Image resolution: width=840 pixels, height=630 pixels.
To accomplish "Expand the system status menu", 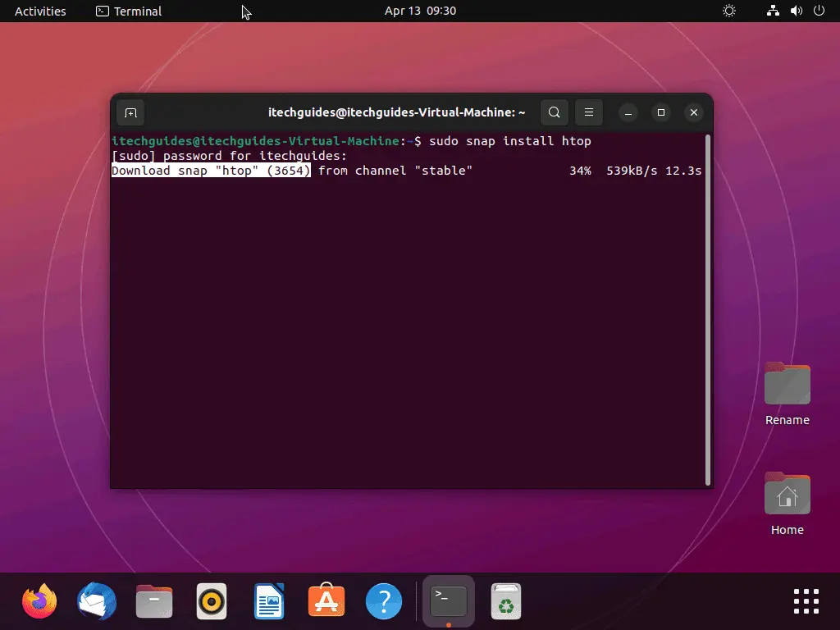I will point(795,11).
